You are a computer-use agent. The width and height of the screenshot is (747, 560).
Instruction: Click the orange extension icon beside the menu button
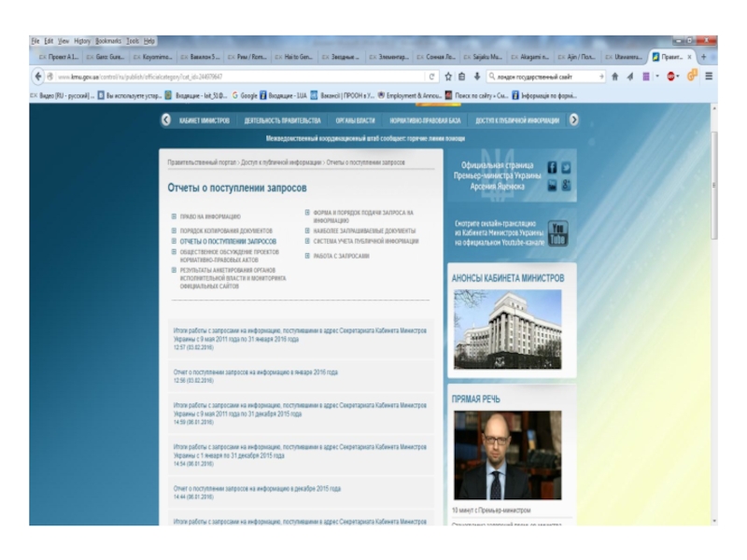click(x=692, y=76)
